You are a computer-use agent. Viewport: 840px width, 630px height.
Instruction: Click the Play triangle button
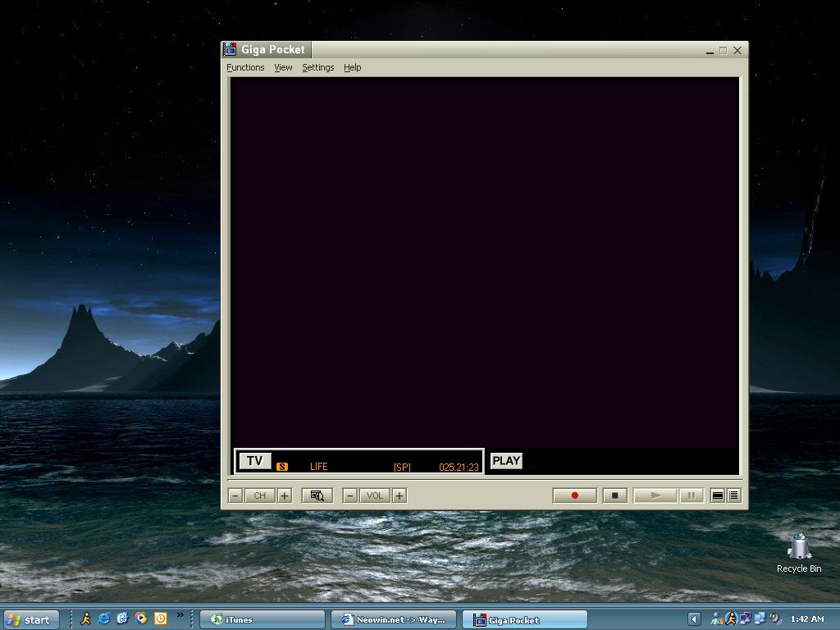pyautogui.click(x=655, y=495)
